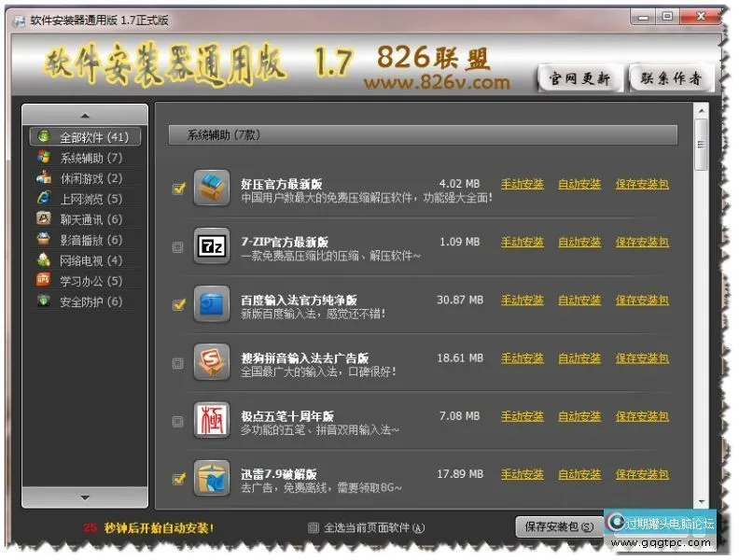Open the 系统辅助 (7) category
Screen dimensions: 739x560
click(85, 158)
